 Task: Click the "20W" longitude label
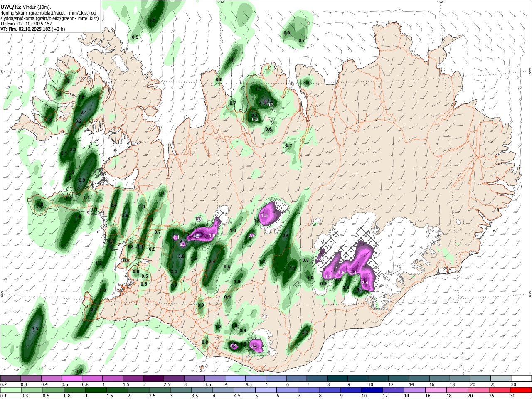[x=221, y=2]
